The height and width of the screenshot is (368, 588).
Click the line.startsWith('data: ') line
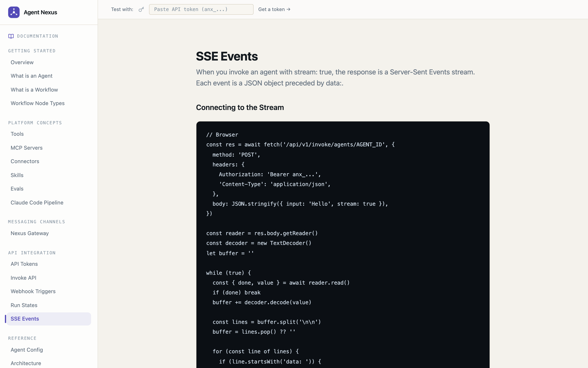pos(270,362)
